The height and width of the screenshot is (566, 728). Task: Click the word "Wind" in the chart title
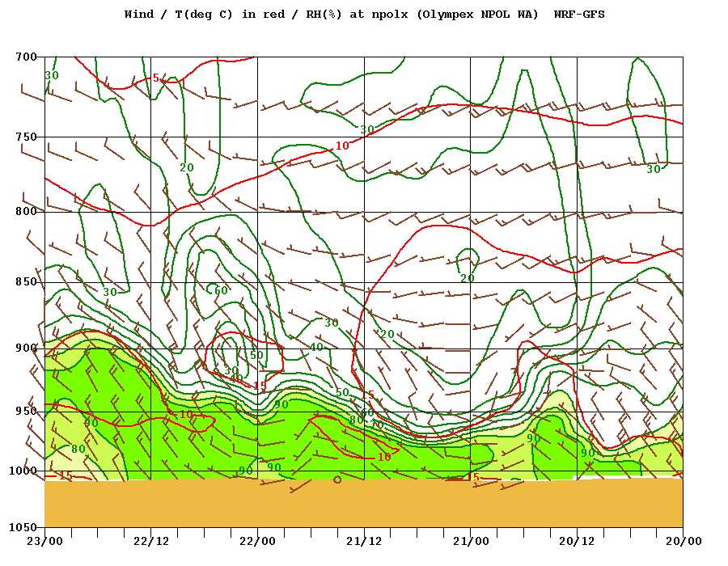tap(139, 15)
